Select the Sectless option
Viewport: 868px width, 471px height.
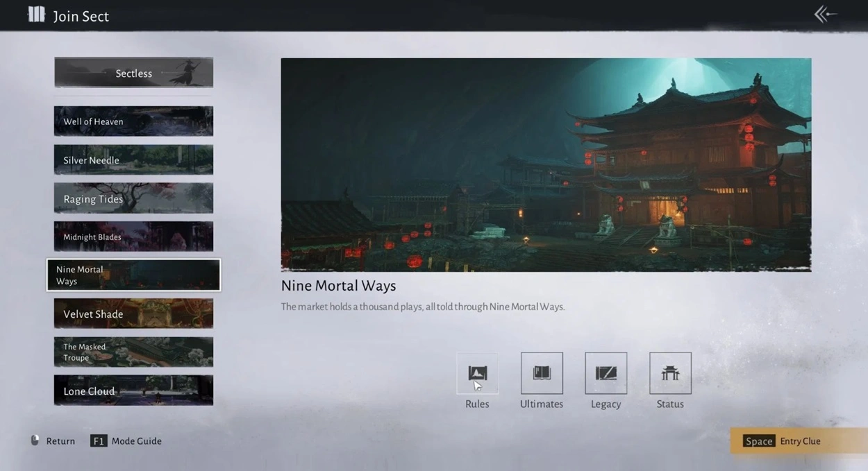tap(133, 73)
